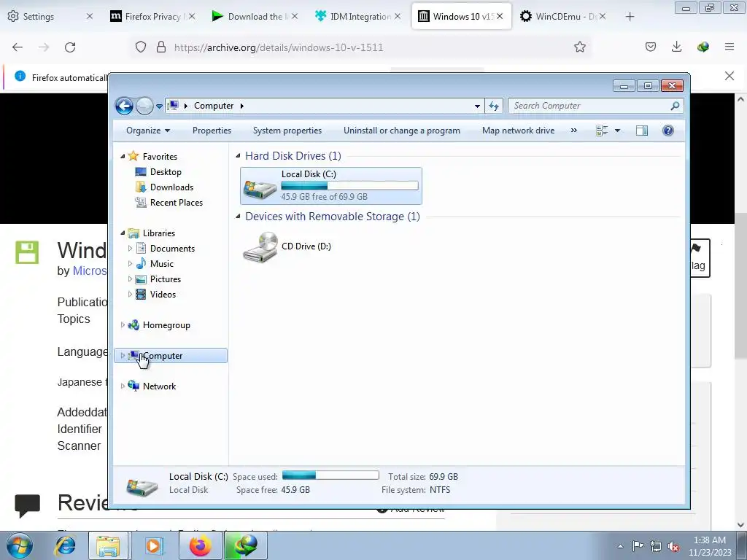Select the CD Drive (D:) icon
This screenshot has height=560, width=747.
coord(260,246)
